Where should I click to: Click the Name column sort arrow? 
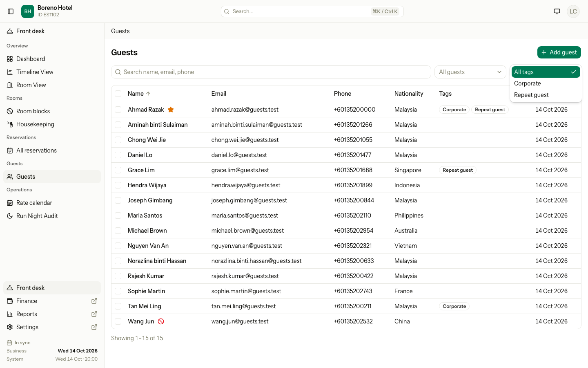148,94
